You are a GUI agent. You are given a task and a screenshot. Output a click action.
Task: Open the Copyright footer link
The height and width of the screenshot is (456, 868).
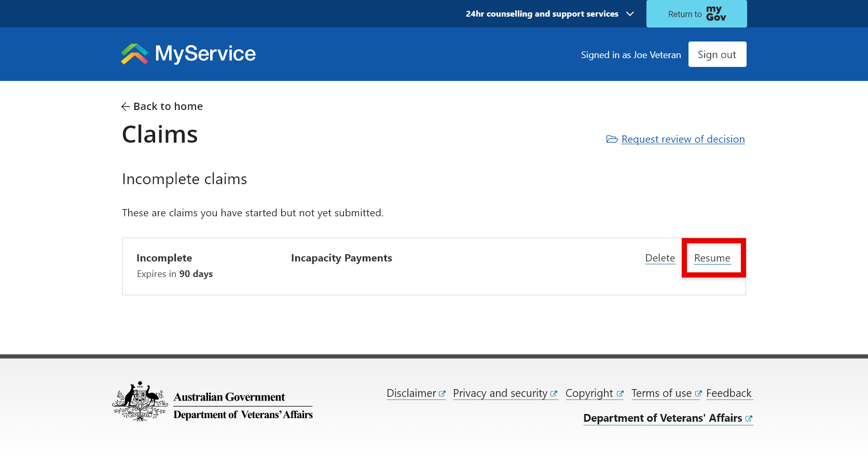click(595, 393)
